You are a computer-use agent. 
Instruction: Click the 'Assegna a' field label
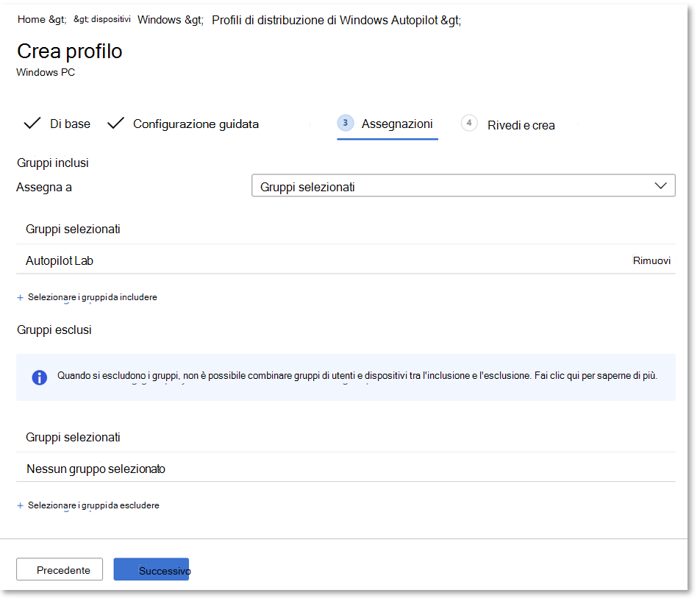pyautogui.click(x=44, y=187)
